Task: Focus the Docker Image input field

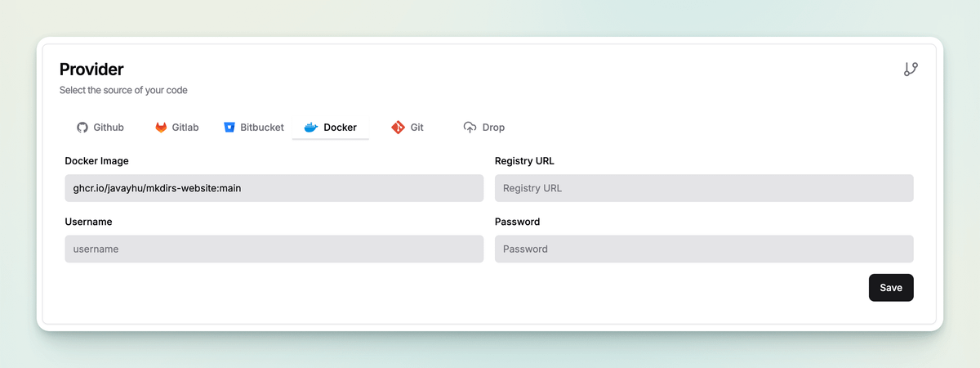Action: coord(274,188)
